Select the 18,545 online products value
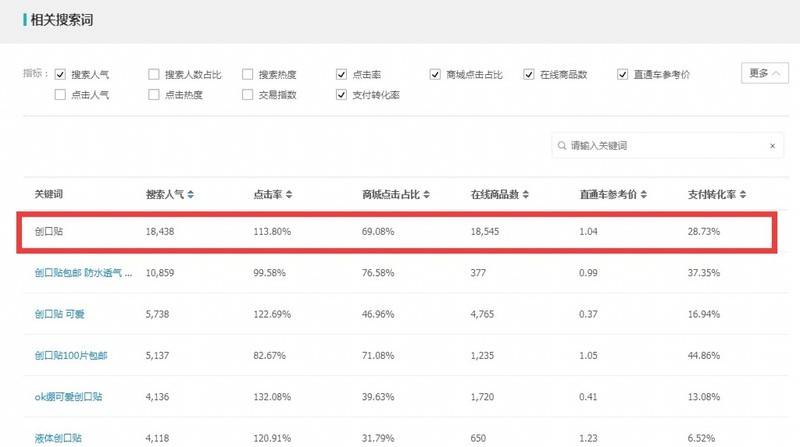The image size is (800, 447). (x=485, y=232)
